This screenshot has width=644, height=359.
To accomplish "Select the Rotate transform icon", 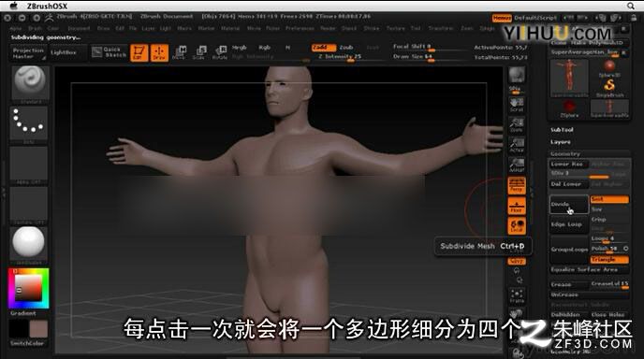I will tap(220, 53).
